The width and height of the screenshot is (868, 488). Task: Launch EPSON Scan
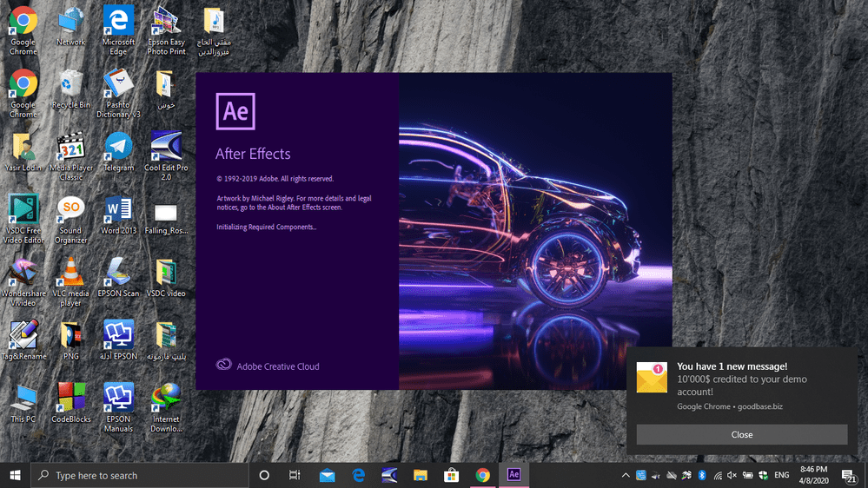[x=118, y=279]
